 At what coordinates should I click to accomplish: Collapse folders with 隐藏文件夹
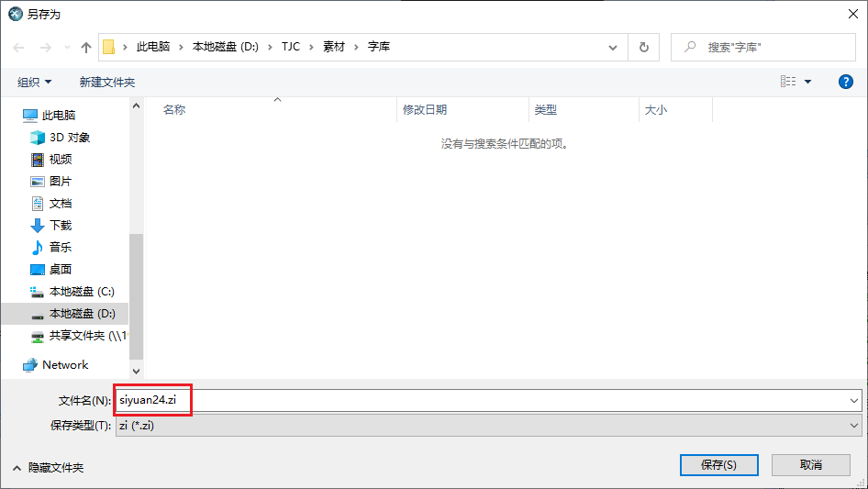[48, 468]
